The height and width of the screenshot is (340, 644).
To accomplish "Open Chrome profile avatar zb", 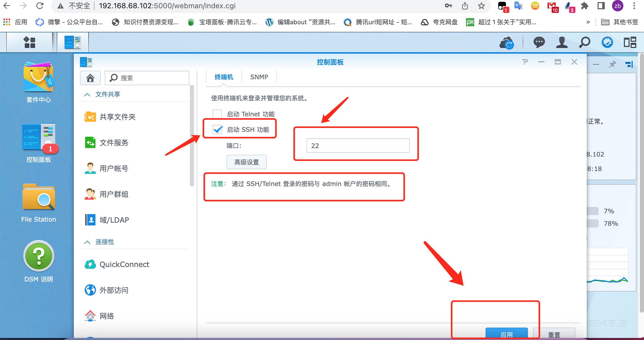I will (617, 6).
